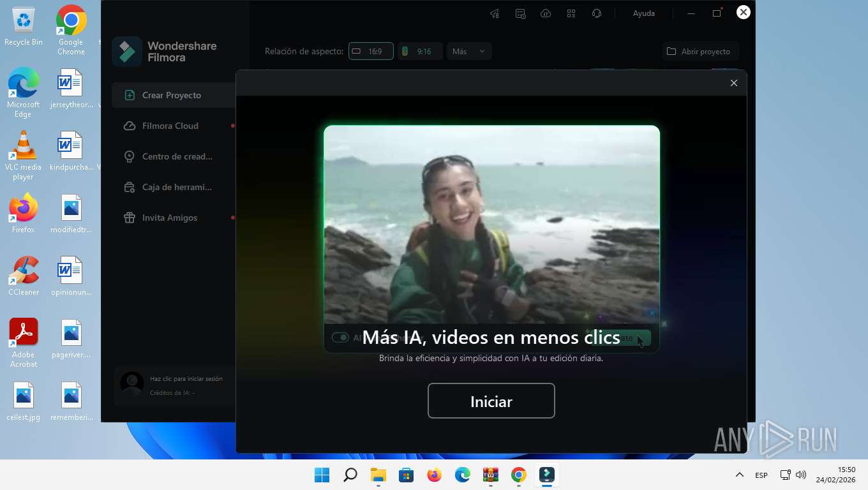The width and height of the screenshot is (868, 490).
Task: Open Recycle Bin on the desktop
Action: [x=24, y=27]
